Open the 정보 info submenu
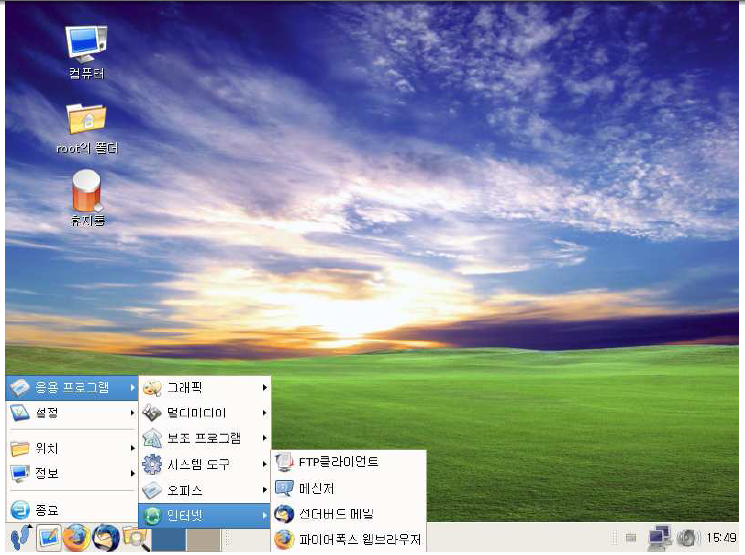The image size is (745, 555). [x=72, y=473]
